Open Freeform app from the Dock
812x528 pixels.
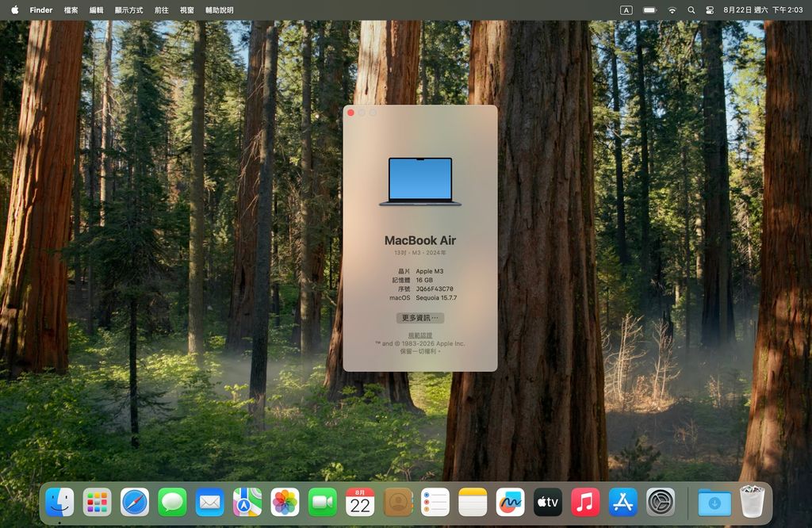coord(510,502)
